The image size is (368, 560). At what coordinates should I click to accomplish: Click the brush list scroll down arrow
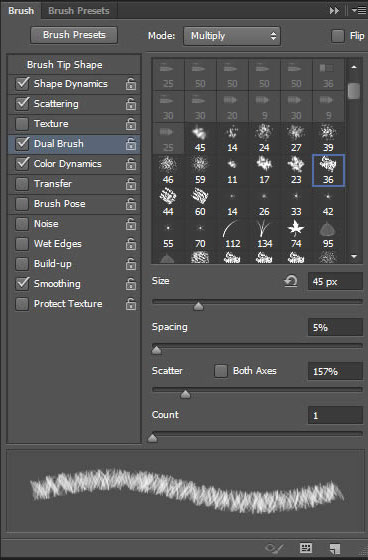tap(354, 256)
